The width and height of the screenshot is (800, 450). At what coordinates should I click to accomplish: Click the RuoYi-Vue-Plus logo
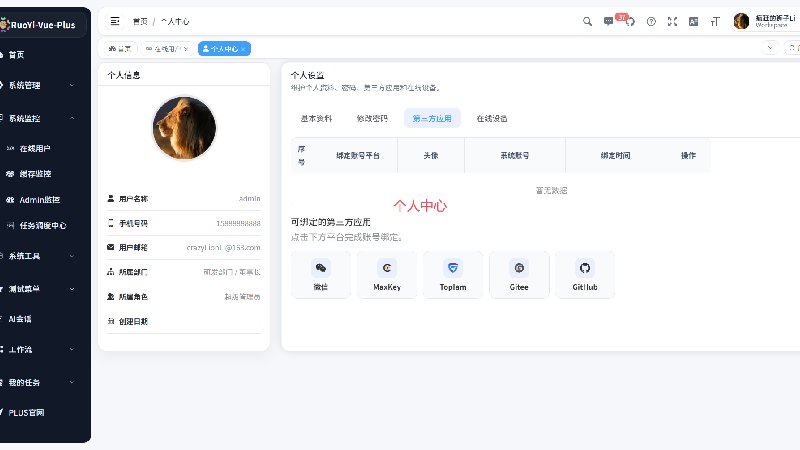point(39,24)
